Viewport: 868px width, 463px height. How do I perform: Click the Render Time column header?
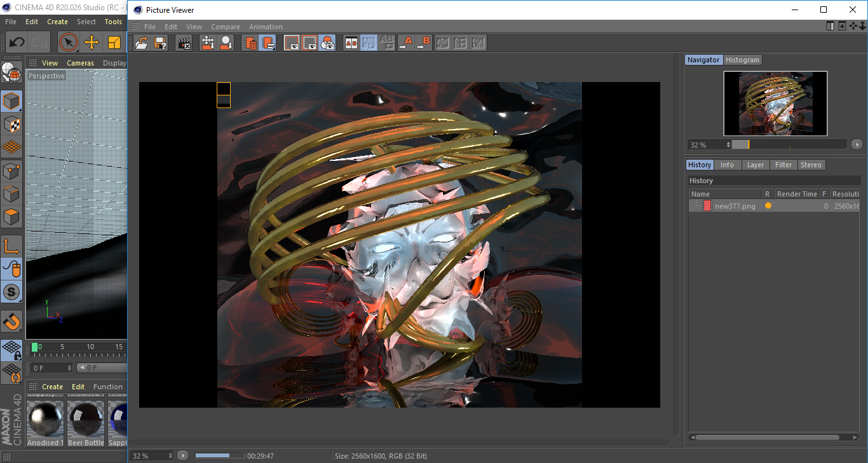(797, 194)
